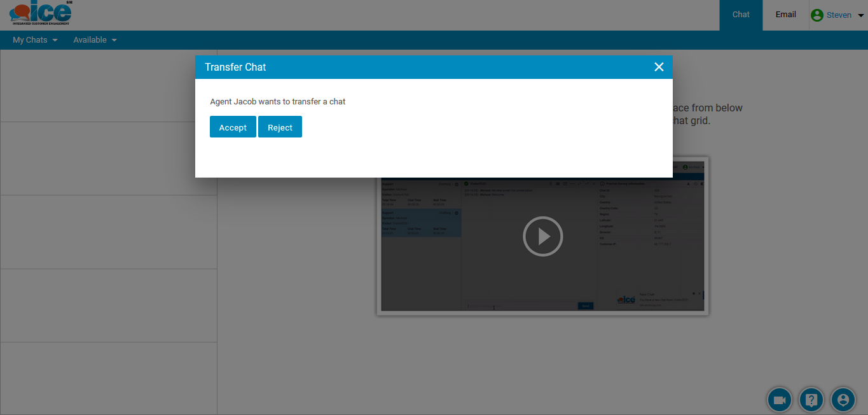Play the tutorial video
This screenshot has height=415, width=868.
[542, 236]
